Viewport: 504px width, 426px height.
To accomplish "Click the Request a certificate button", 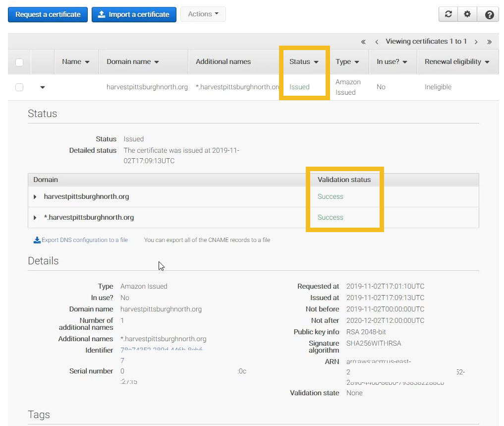I will (x=48, y=14).
